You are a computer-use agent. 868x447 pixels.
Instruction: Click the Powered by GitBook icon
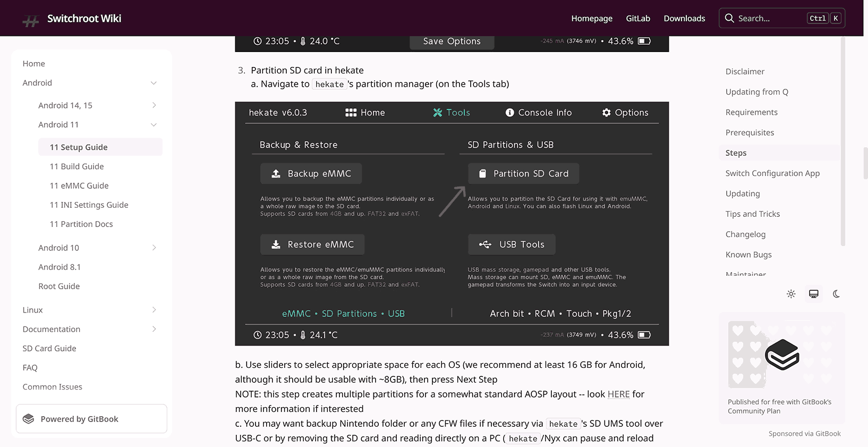29,419
